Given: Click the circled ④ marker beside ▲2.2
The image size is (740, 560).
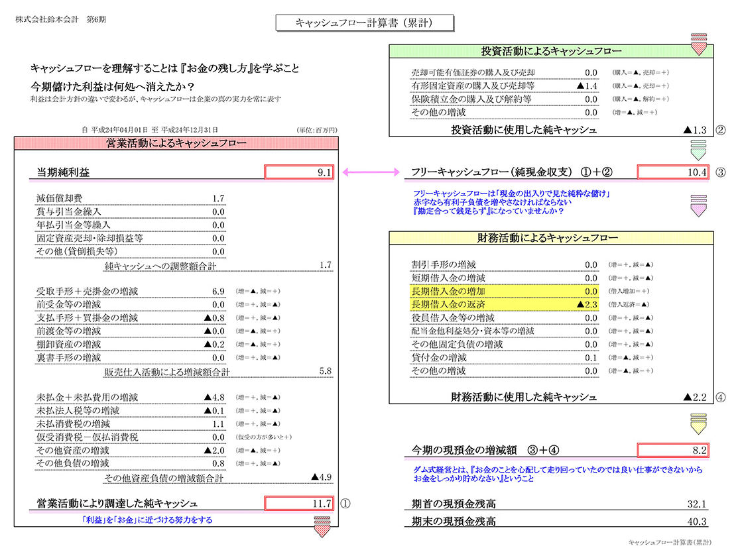Looking at the screenshot, I should coord(721,398).
